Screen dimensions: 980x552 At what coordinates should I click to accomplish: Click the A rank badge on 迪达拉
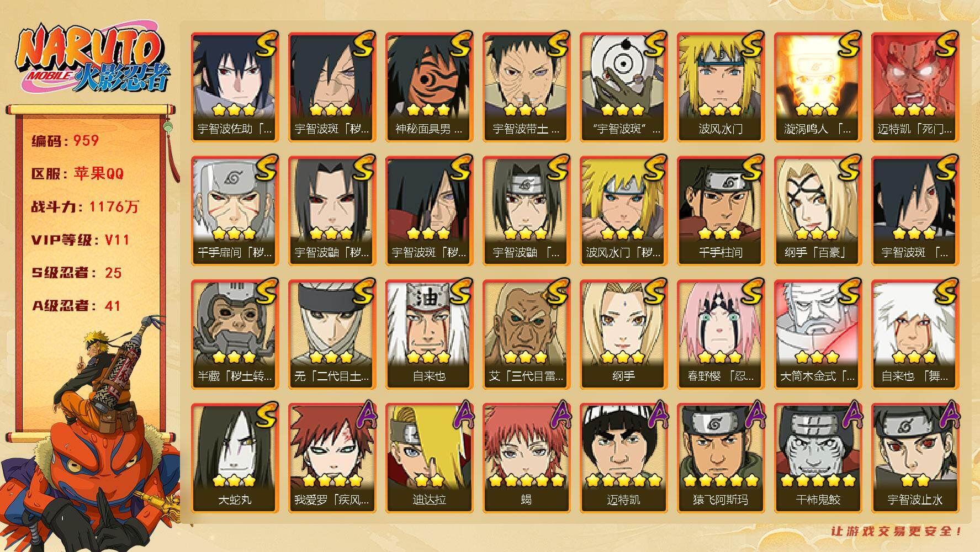point(460,415)
